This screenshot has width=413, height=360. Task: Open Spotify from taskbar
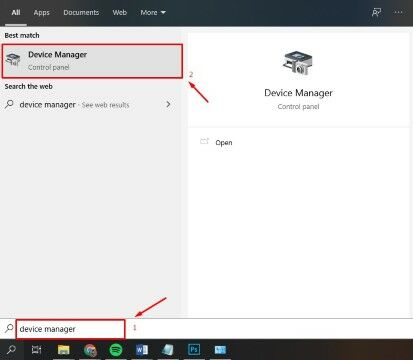click(x=116, y=350)
